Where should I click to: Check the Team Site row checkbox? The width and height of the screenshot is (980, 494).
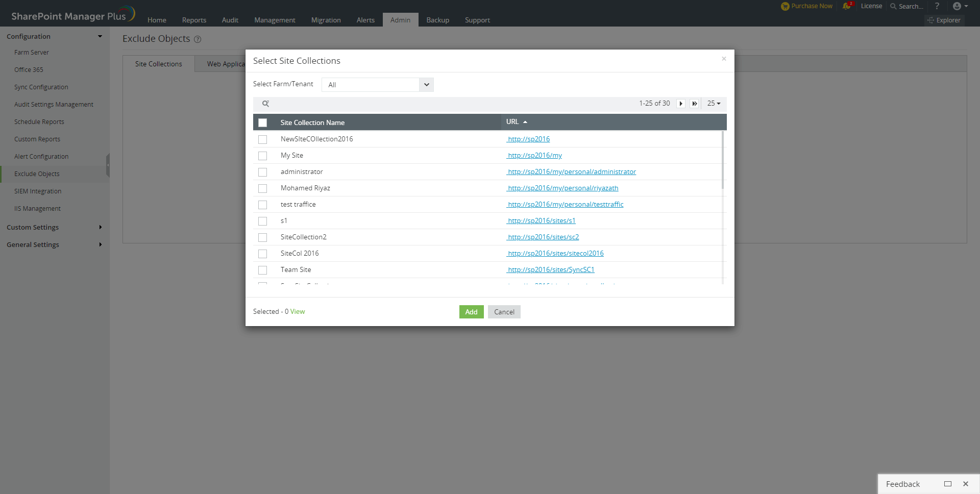(x=262, y=270)
